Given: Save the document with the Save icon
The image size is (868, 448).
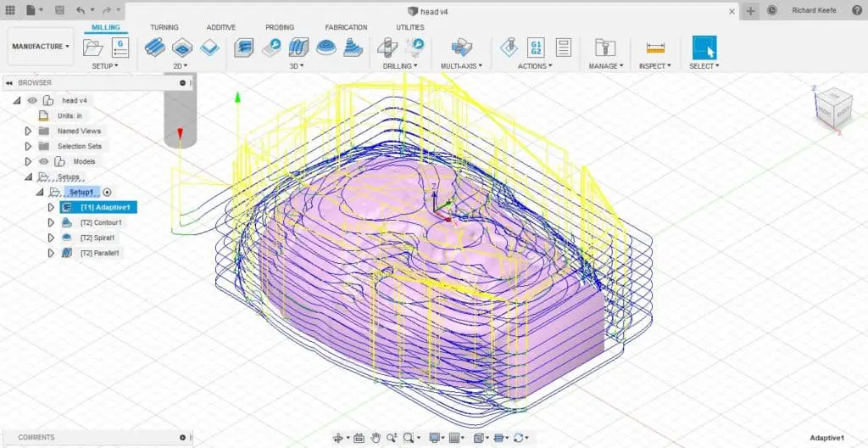Looking at the screenshot, I should [x=60, y=10].
